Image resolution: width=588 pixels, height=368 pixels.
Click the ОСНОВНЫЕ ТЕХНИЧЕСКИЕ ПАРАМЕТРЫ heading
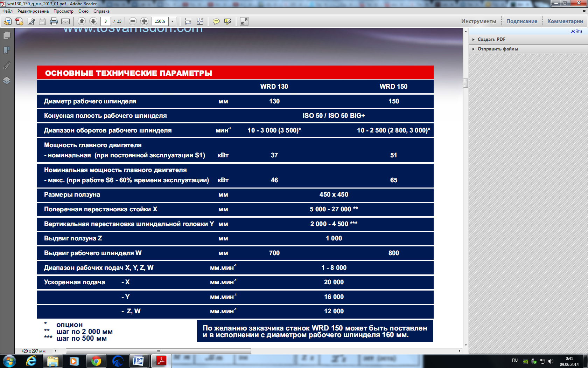pos(128,73)
